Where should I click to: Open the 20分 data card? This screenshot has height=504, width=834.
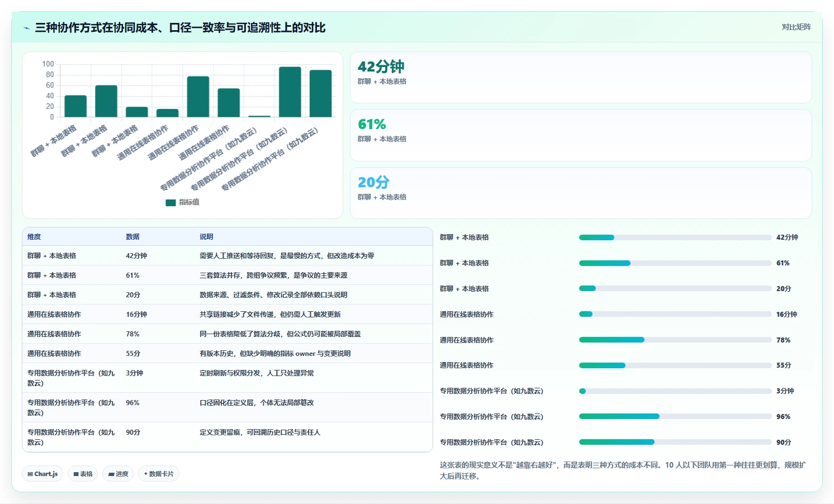[581, 193]
